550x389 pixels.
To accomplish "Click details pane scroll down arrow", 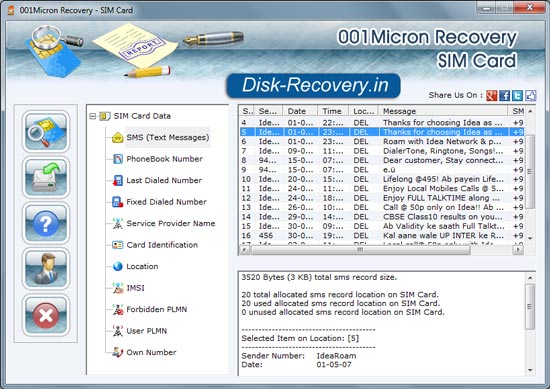I will coord(530,370).
